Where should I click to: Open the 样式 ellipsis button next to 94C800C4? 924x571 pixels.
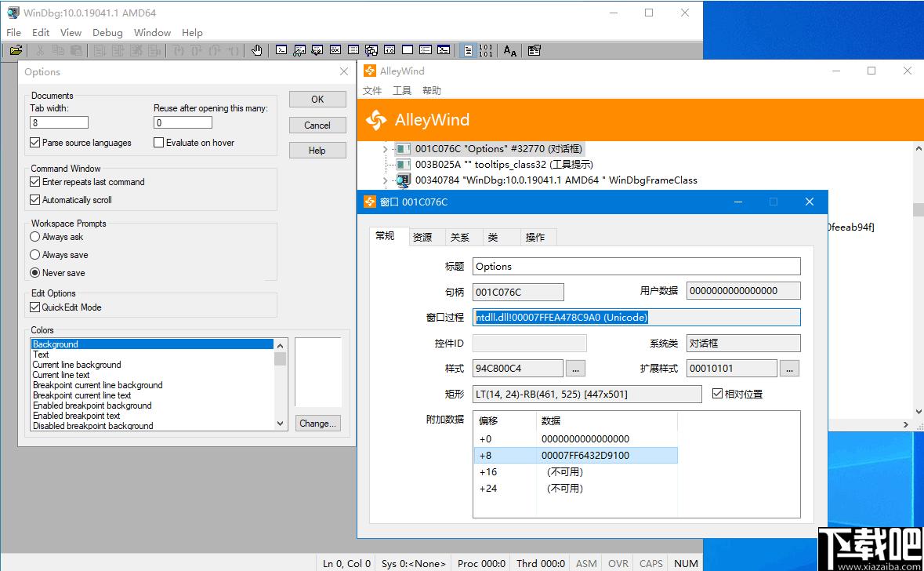pyautogui.click(x=575, y=369)
